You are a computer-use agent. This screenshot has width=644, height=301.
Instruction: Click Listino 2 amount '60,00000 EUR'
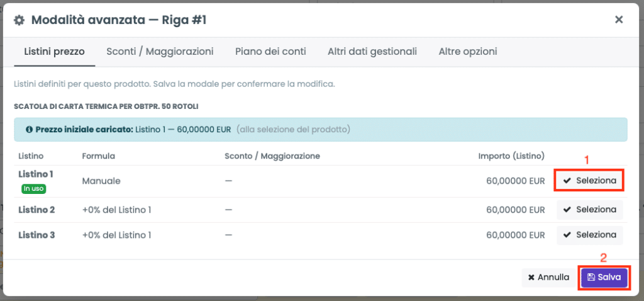(x=516, y=210)
